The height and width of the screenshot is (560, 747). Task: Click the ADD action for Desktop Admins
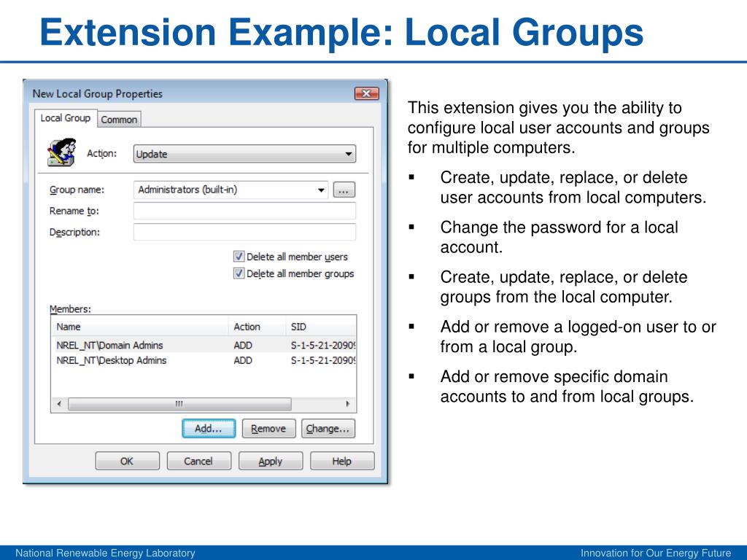point(243,360)
